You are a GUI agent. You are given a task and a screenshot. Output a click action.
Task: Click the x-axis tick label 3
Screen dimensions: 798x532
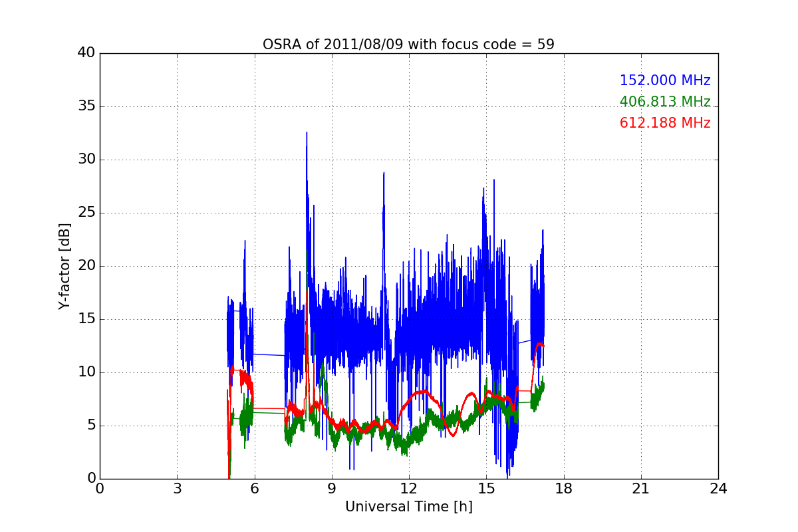click(x=177, y=489)
